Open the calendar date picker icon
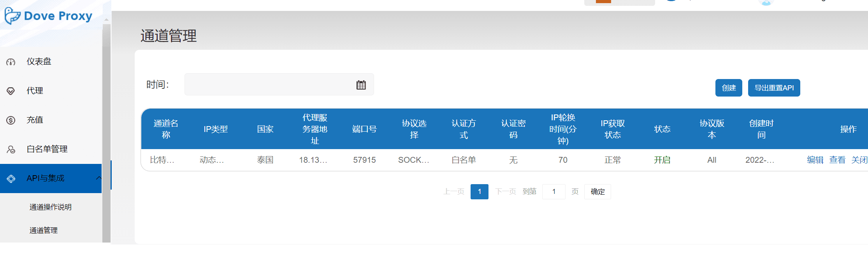 [361, 85]
